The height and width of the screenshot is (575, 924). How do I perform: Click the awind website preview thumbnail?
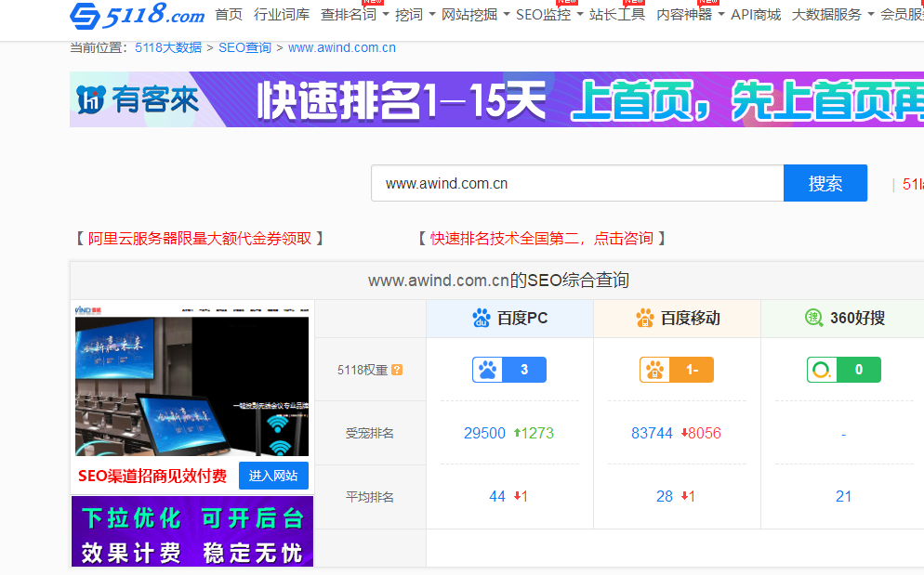[x=192, y=381]
